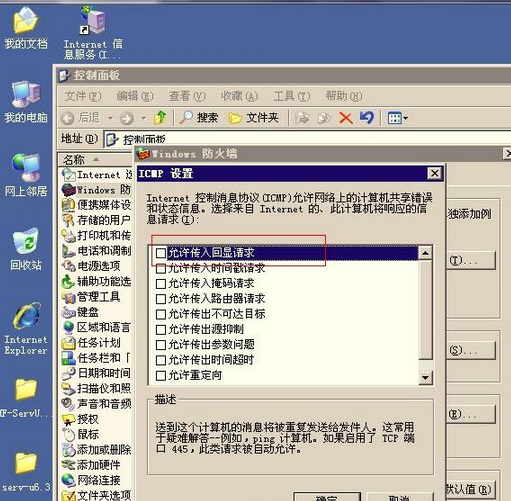Select the 管理工具 item in the list
The width and height of the screenshot is (511, 501).
click(x=91, y=296)
